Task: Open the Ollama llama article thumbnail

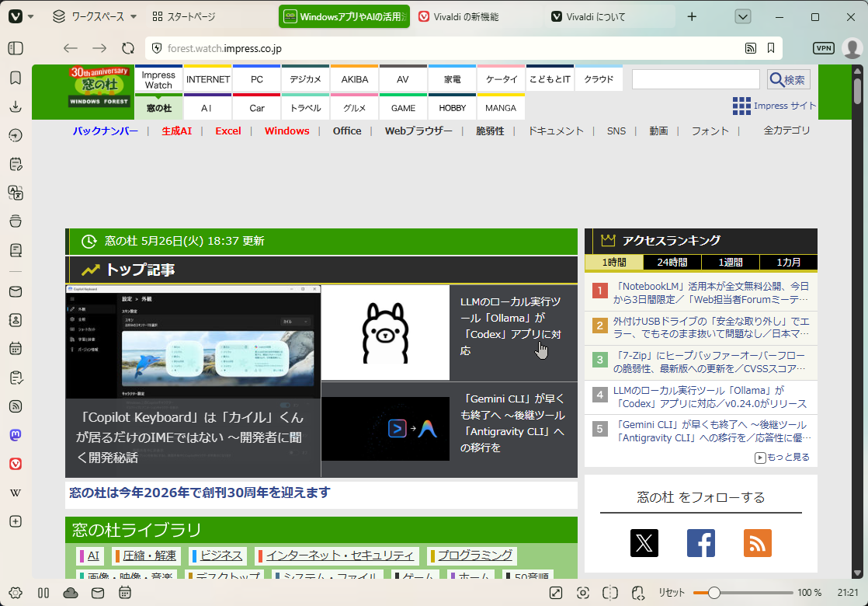Action: [x=385, y=333]
